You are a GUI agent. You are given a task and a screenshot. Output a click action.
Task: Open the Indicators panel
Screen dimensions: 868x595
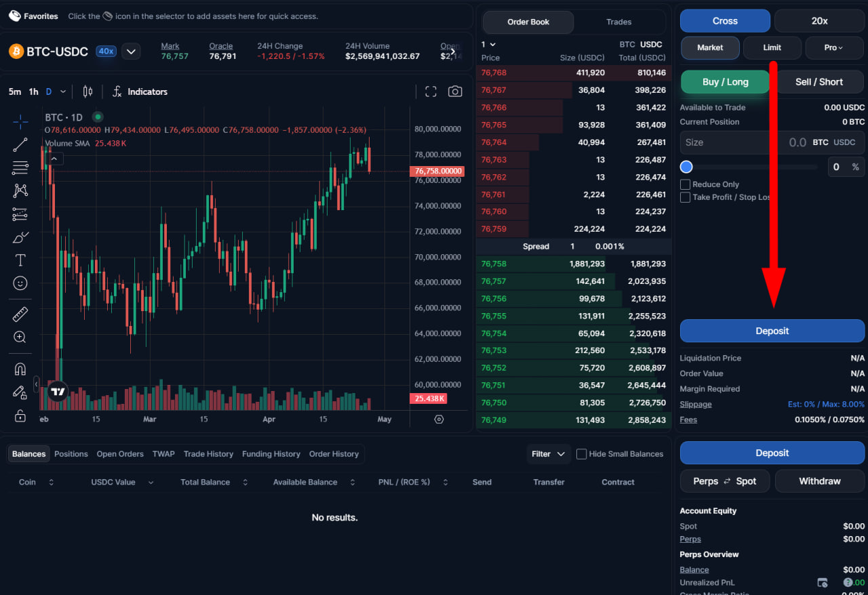(140, 91)
